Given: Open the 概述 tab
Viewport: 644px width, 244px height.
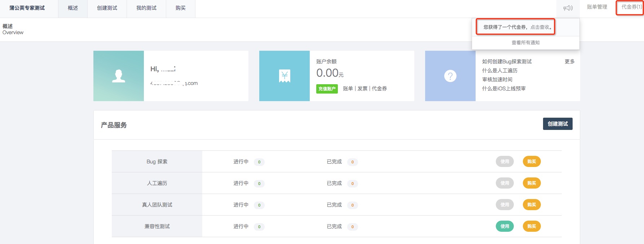Looking at the screenshot, I should 73,8.
